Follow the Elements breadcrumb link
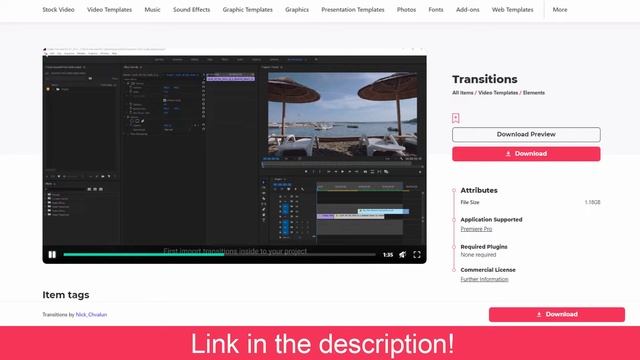The width and height of the screenshot is (640, 360). (x=534, y=93)
